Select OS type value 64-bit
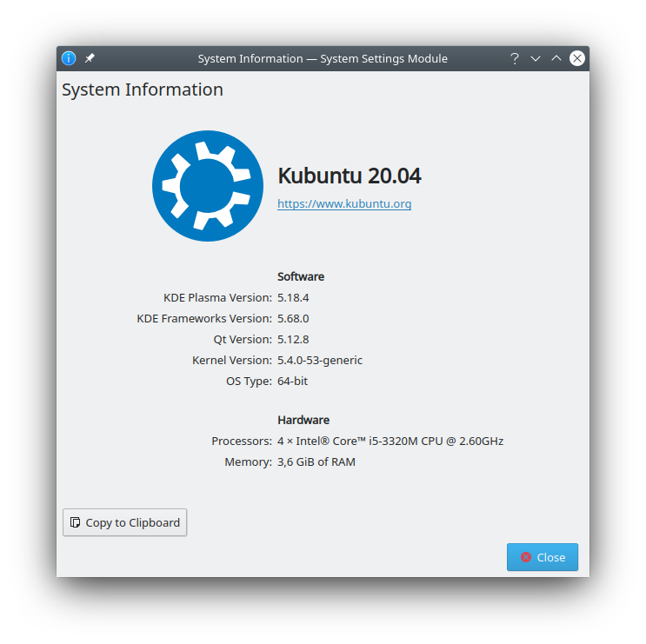 point(292,381)
